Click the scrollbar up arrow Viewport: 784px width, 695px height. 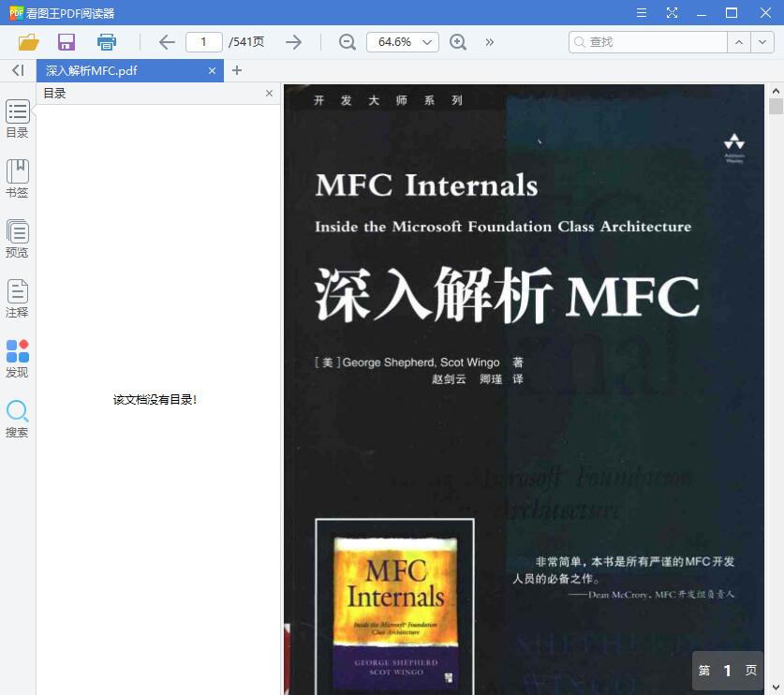coord(776,91)
